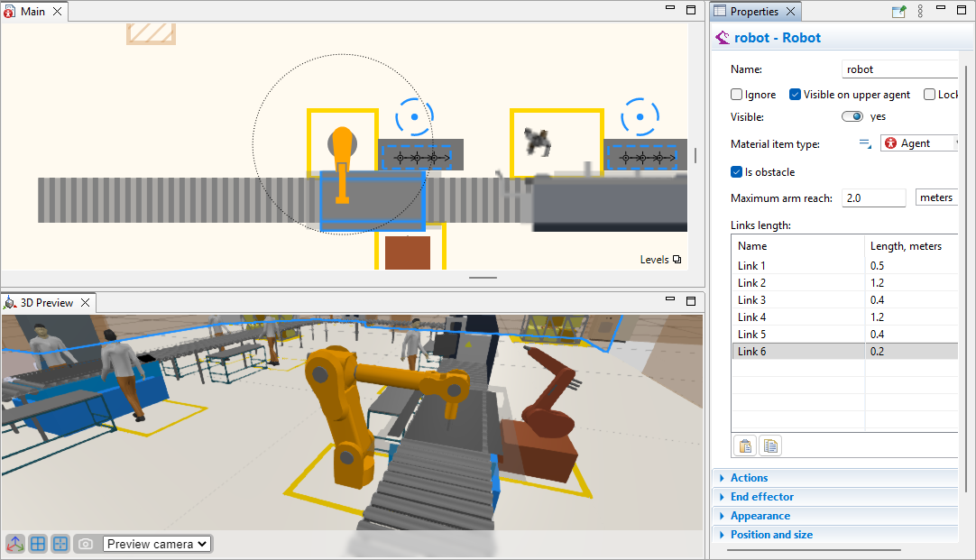
Task: Click the 3D axes navigation icon
Action: point(16,544)
